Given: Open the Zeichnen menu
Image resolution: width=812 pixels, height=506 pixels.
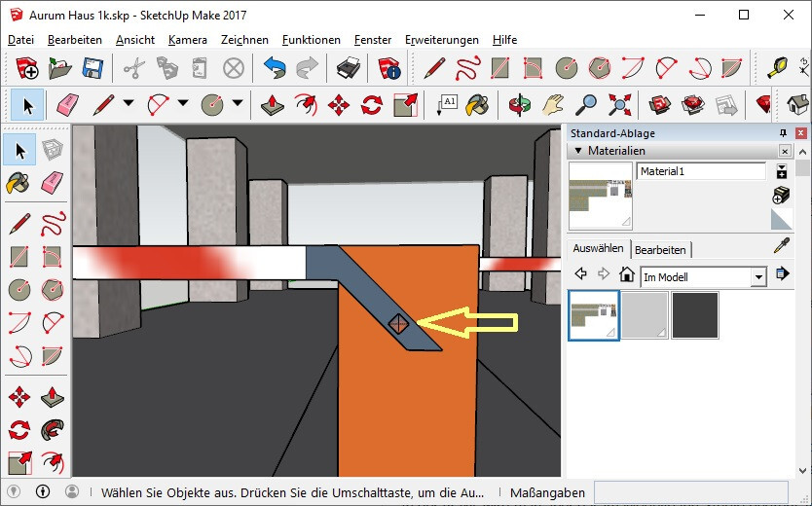Looking at the screenshot, I should (x=244, y=40).
